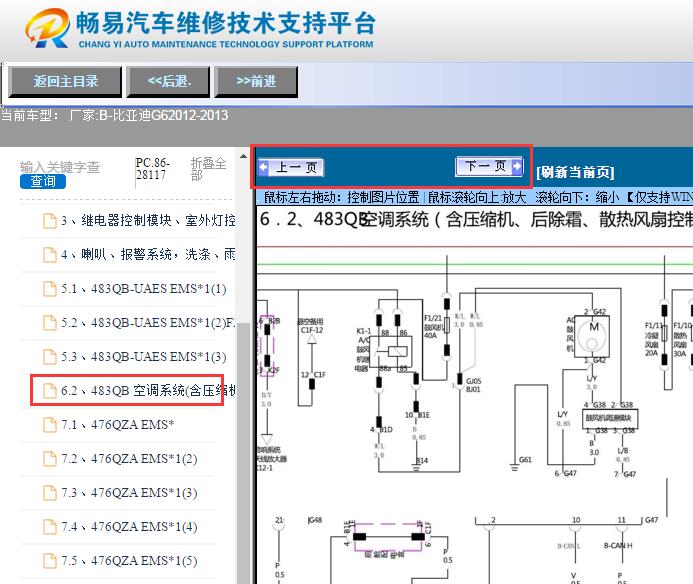Viewport: 693px width, 584px height.
Task: Go forward with the >>前进 button
Action: 256,82
